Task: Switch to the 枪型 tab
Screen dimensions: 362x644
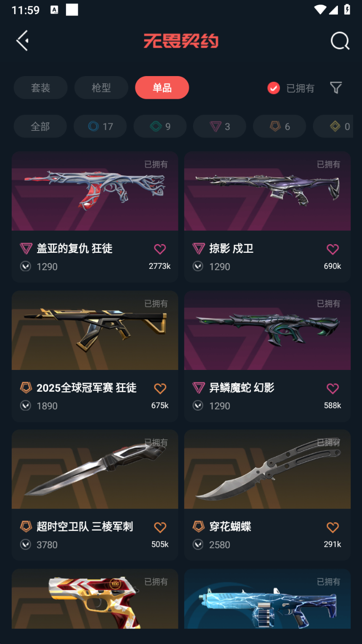Action: tap(101, 88)
